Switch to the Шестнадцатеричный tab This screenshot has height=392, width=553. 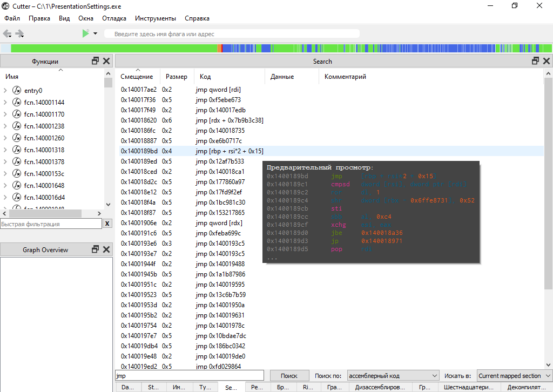tap(468, 387)
